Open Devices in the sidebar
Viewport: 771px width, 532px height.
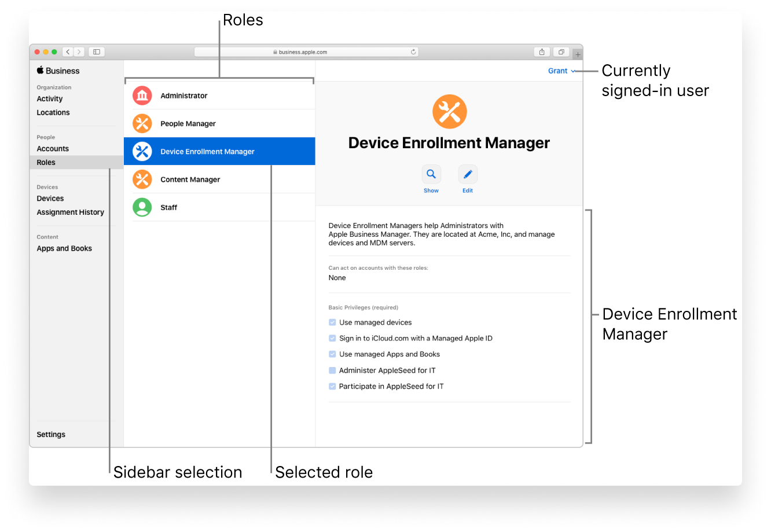click(x=50, y=199)
